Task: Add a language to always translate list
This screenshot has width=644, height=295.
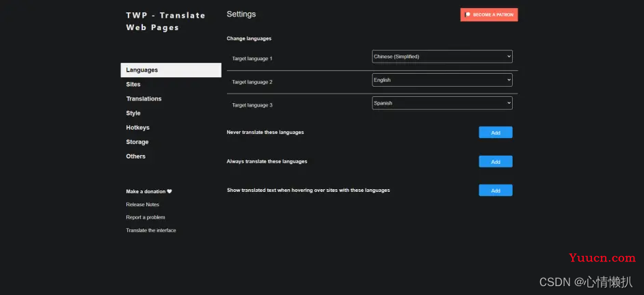Action: 496,162
